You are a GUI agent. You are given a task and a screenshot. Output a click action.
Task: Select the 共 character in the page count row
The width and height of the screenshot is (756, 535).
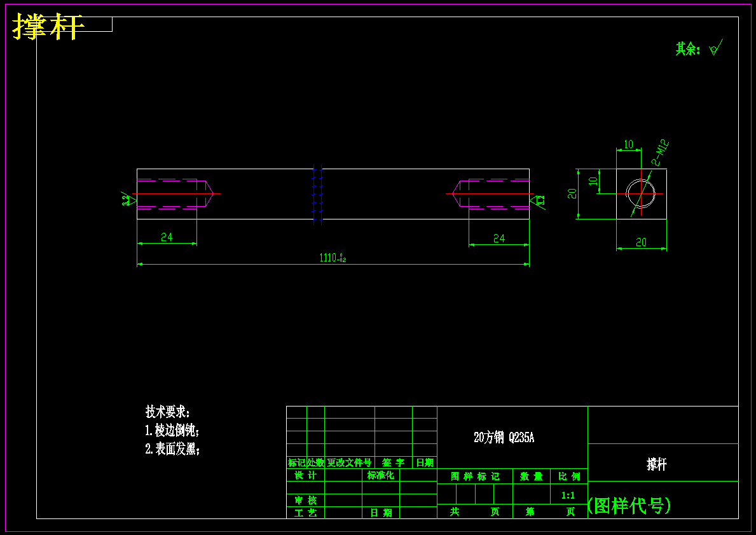coord(455,511)
